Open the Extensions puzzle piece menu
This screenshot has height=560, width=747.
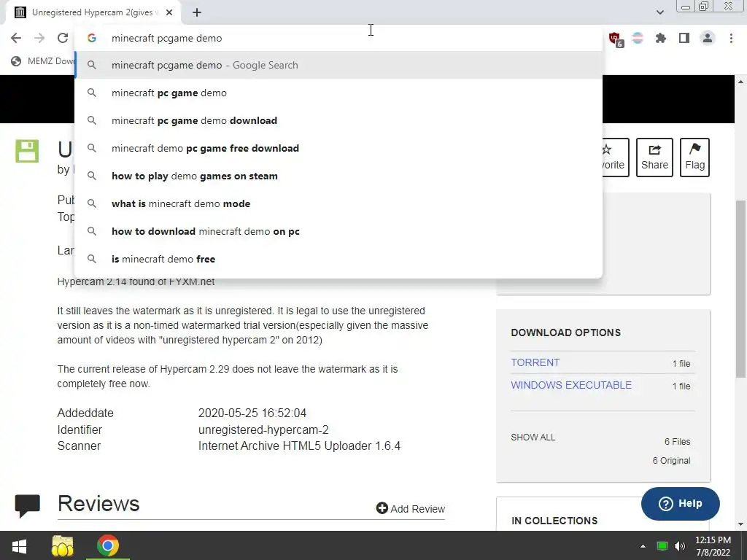click(x=661, y=38)
